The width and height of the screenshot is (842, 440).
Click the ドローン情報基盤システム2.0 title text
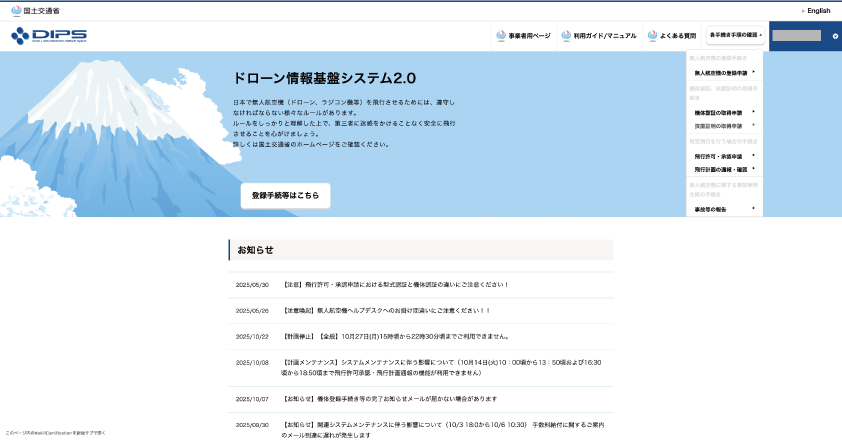click(324, 78)
